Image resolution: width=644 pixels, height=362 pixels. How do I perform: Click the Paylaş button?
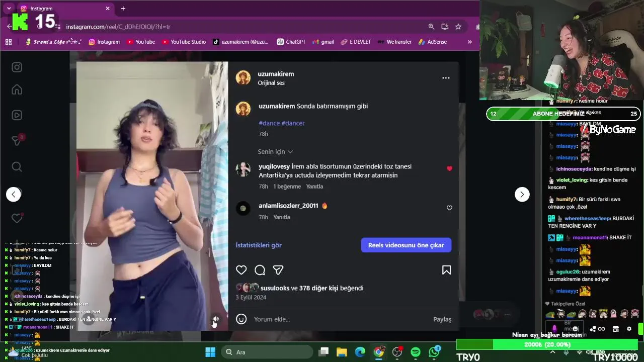coord(442,319)
